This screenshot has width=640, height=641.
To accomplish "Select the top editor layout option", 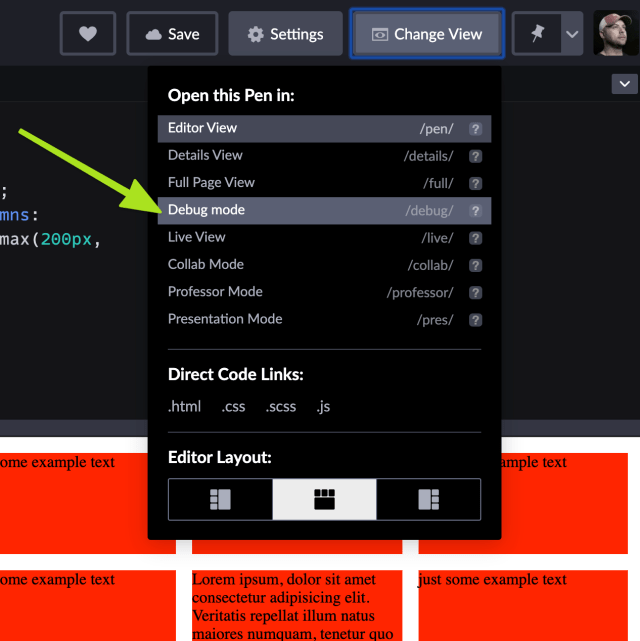I will tap(324, 499).
